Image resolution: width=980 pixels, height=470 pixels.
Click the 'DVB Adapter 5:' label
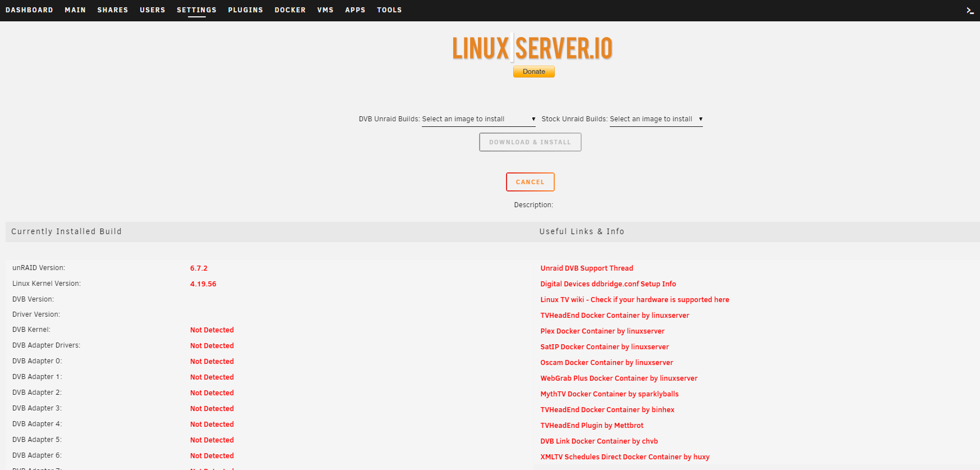pos(37,440)
